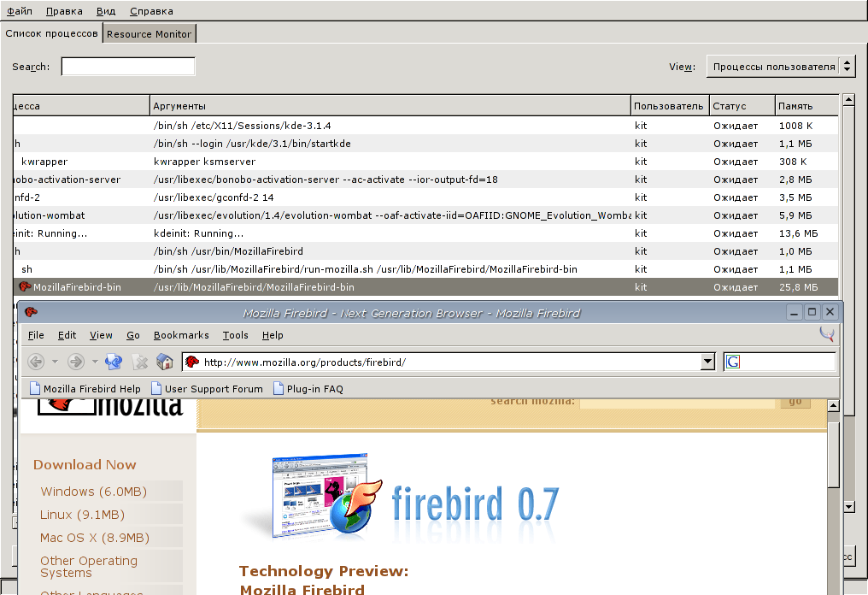Viewport: 868px width, 595px height.
Task: Sort processes by the Статус column
Action: [742, 106]
